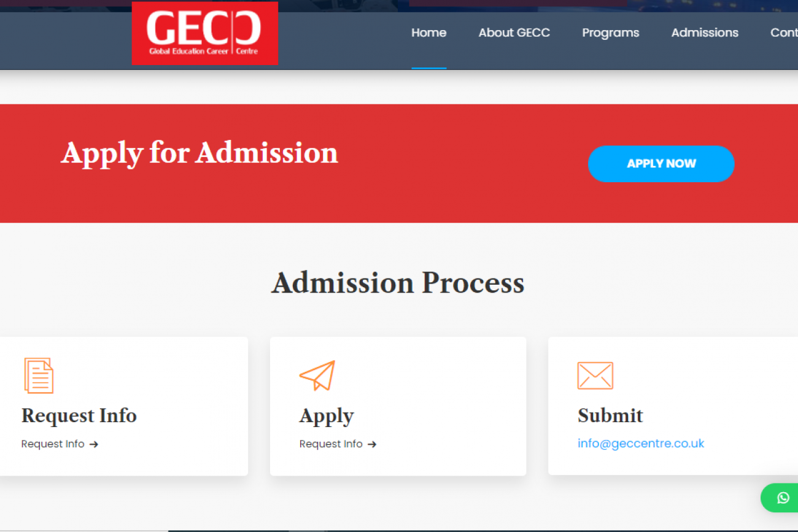Click the GECC logo in header
This screenshot has width=798, height=532.
(x=204, y=33)
